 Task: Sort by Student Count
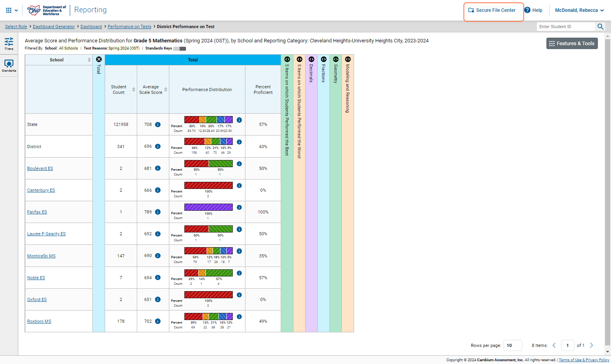coord(134,90)
